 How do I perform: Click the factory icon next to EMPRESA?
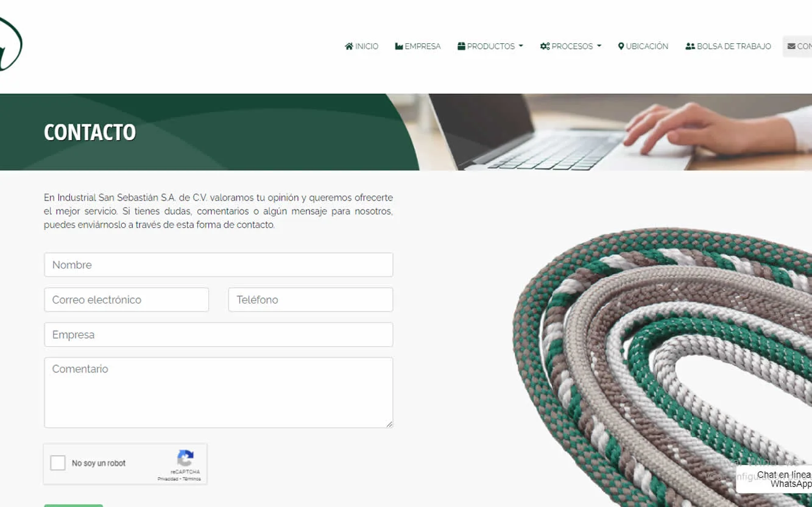(399, 46)
